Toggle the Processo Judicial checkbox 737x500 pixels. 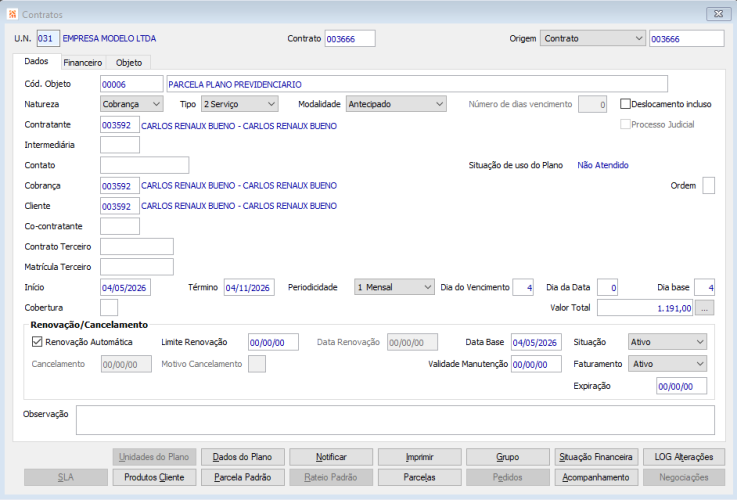(625, 124)
